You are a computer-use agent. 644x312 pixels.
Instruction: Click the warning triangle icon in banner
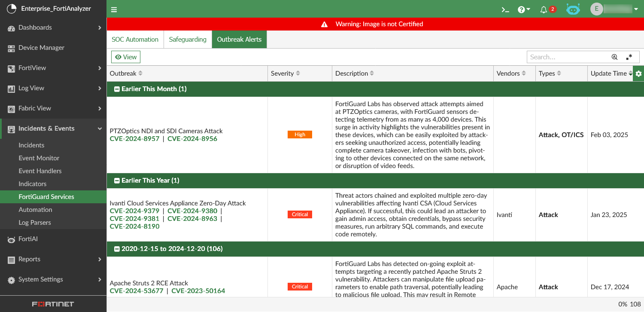tap(325, 24)
